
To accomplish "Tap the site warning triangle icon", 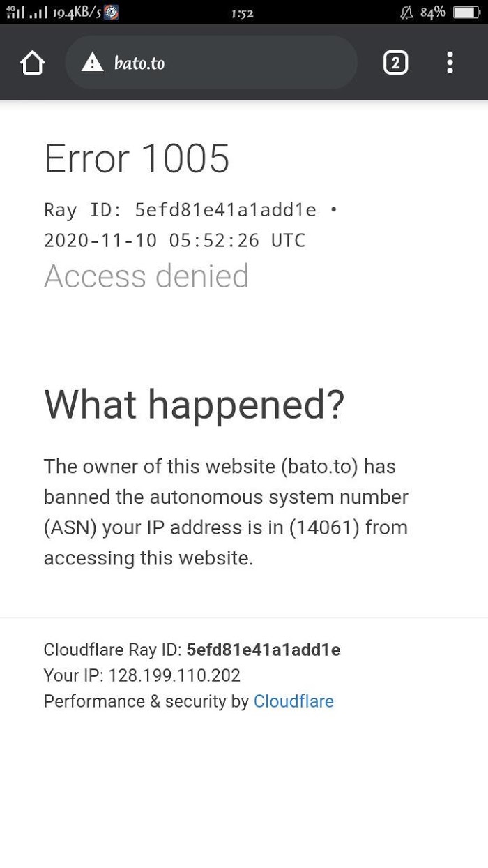I will [92, 63].
